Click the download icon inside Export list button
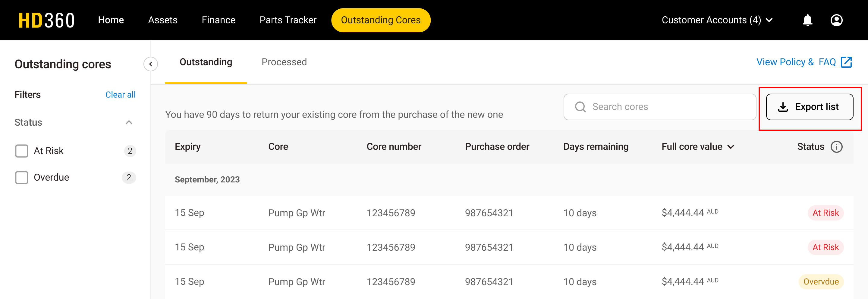This screenshot has height=299, width=868. 783,107
